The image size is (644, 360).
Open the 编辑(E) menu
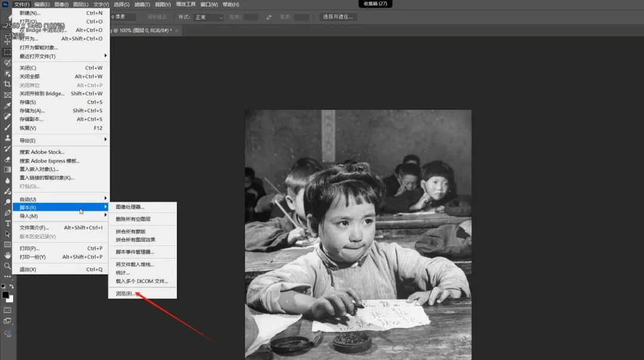click(x=42, y=5)
